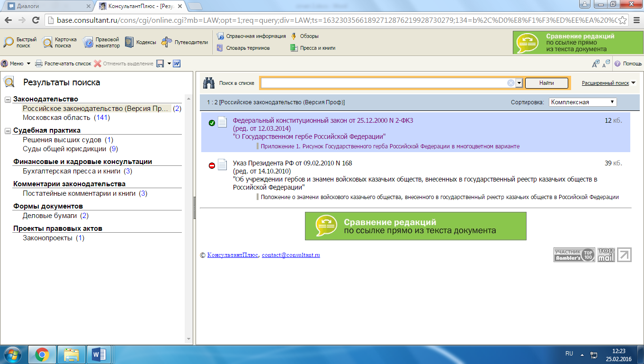Toggle green check mark on Федеральный конституционный закон
644x364 pixels.
[212, 123]
